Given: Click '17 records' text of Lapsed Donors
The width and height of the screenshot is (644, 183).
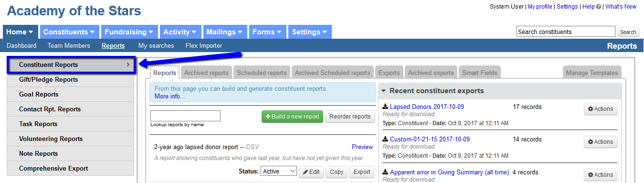Looking at the screenshot, I should click(x=527, y=107).
